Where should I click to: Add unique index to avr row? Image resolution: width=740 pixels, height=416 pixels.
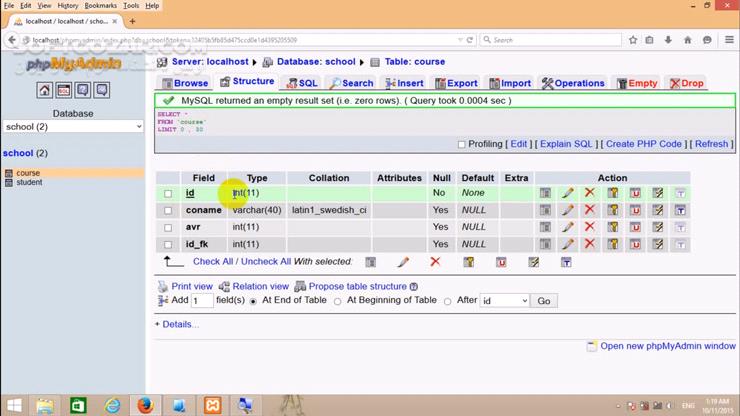click(x=635, y=227)
